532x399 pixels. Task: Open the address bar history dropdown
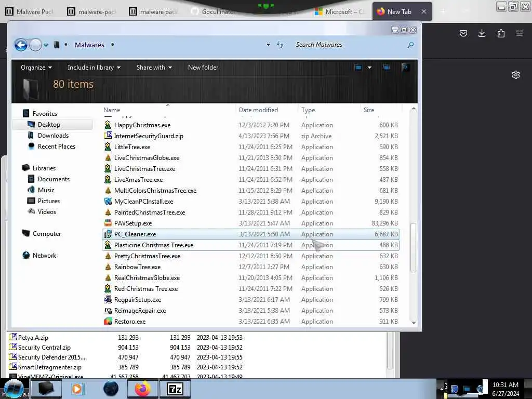[268, 45]
